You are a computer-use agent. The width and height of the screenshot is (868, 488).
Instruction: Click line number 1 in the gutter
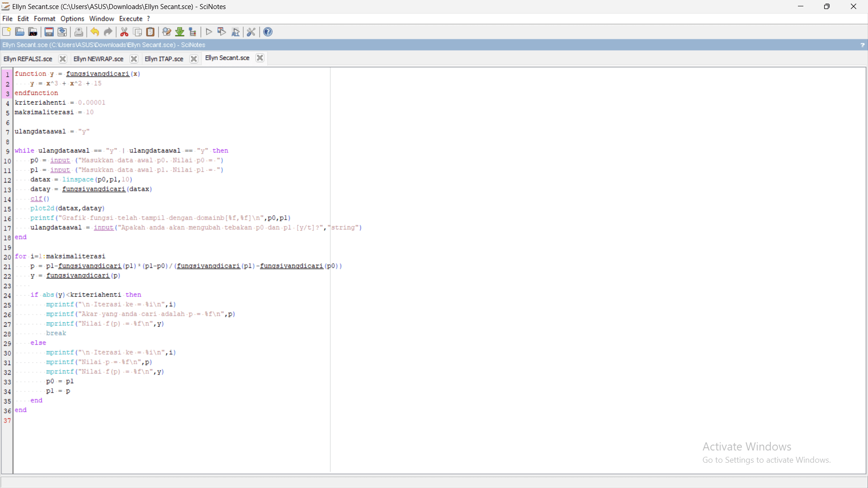pyautogui.click(x=8, y=75)
